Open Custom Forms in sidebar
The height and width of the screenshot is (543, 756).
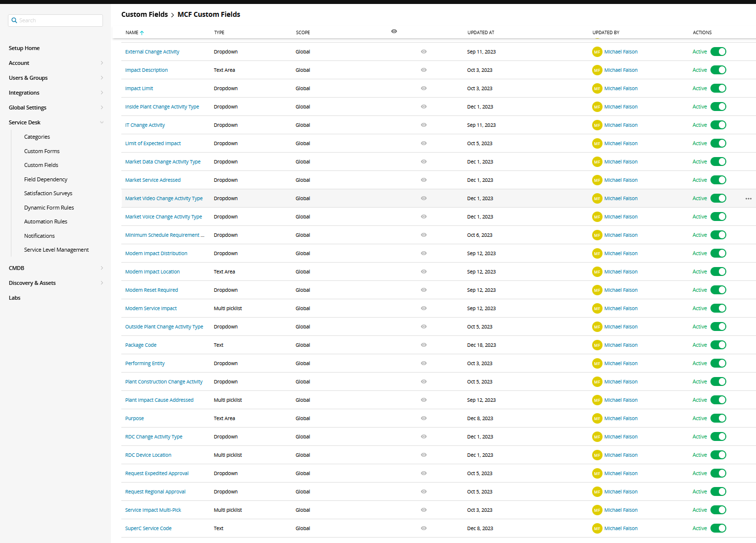click(x=42, y=151)
